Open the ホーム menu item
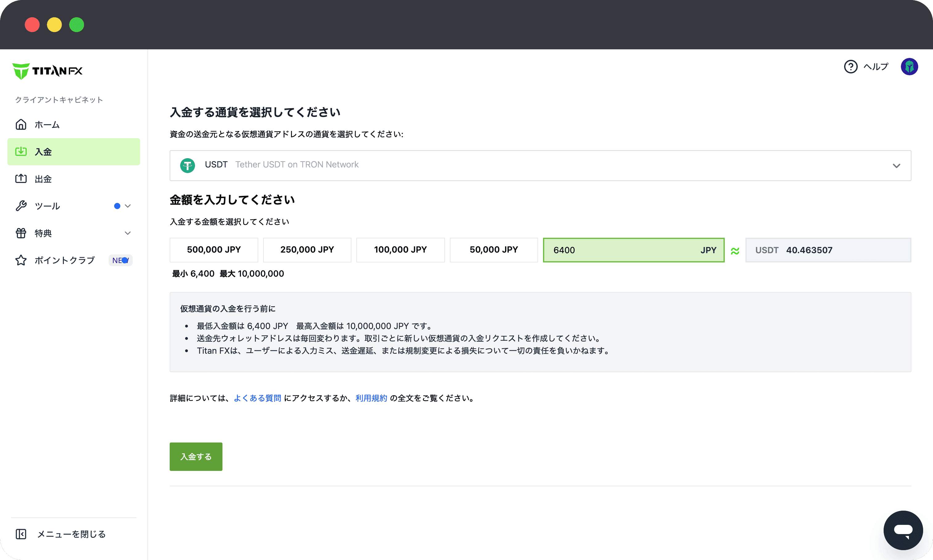 click(x=47, y=125)
